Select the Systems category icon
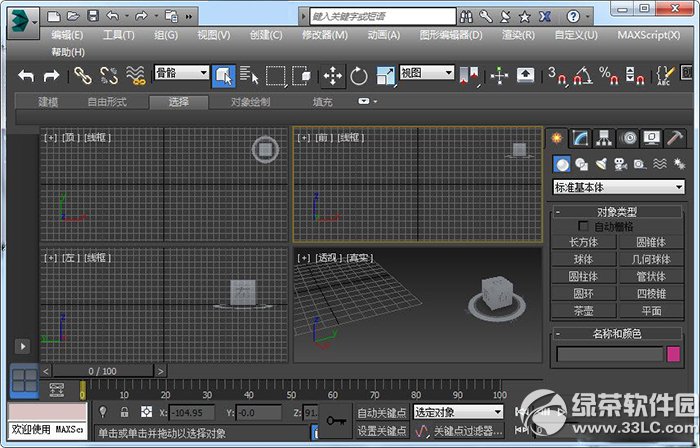700x448 pixels. tap(679, 164)
